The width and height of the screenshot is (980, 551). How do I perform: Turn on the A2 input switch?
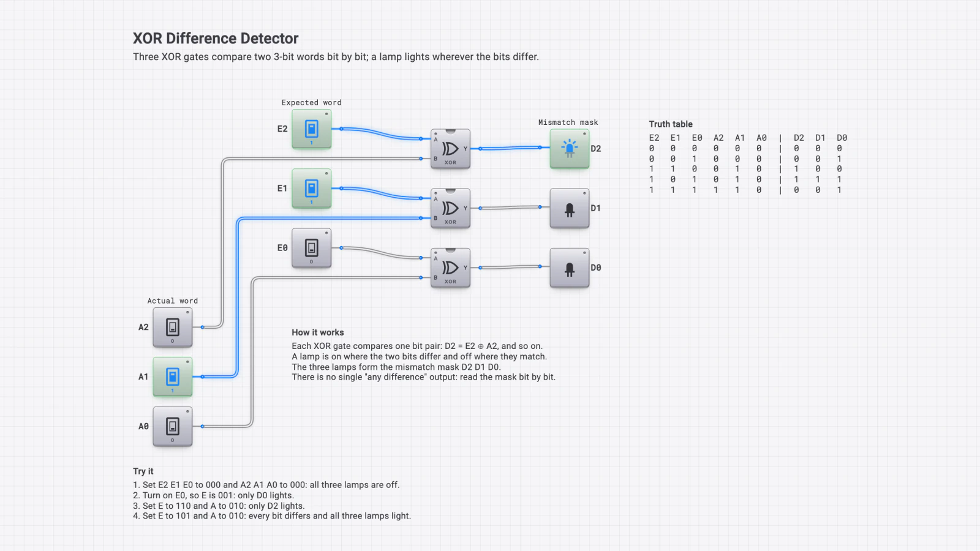coord(173,328)
